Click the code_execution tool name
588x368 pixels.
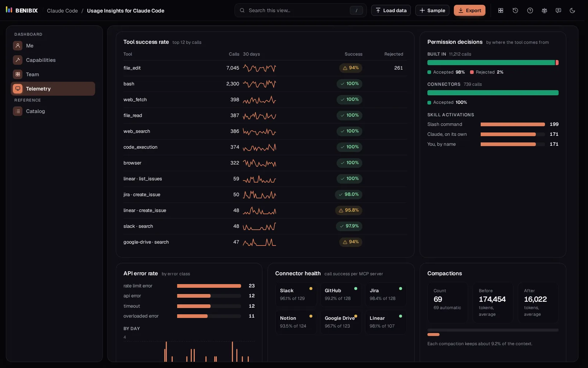pos(140,147)
